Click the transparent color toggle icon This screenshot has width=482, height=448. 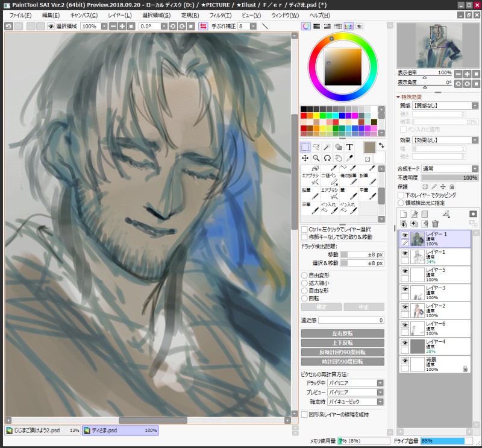pos(368,159)
